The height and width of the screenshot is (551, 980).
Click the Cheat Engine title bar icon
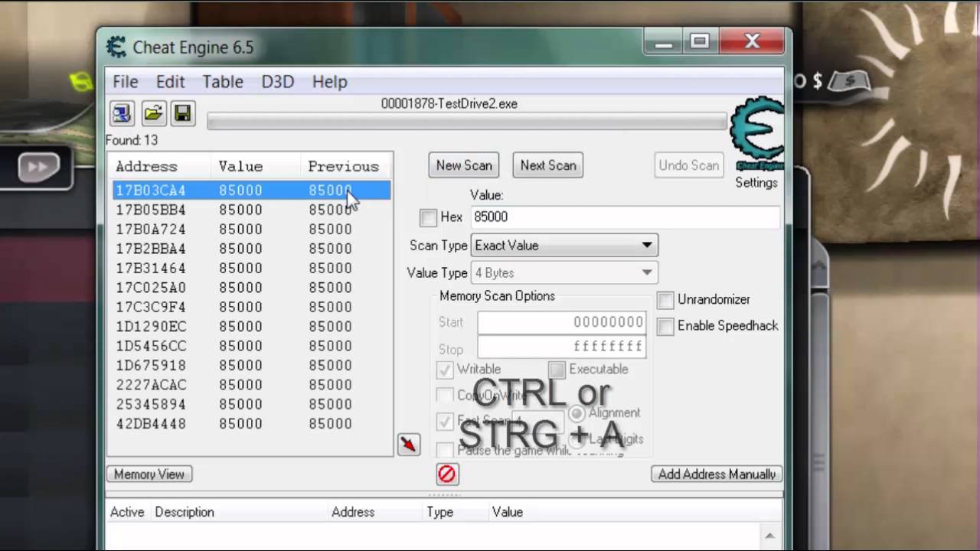116,47
